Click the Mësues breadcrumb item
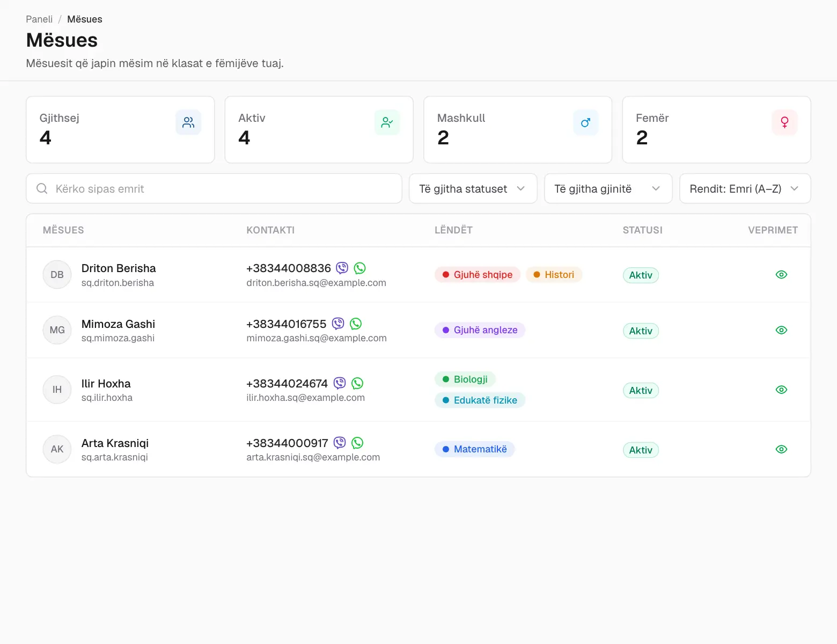 tap(85, 19)
